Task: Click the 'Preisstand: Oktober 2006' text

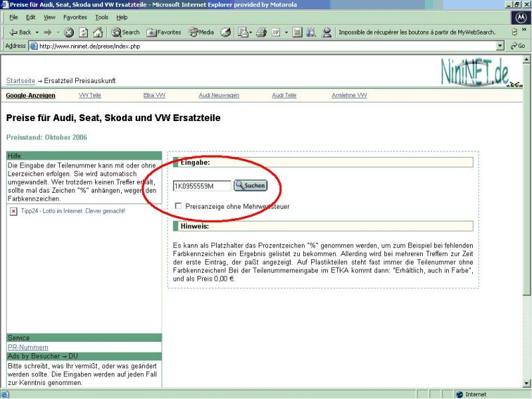Action: click(x=47, y=138)
